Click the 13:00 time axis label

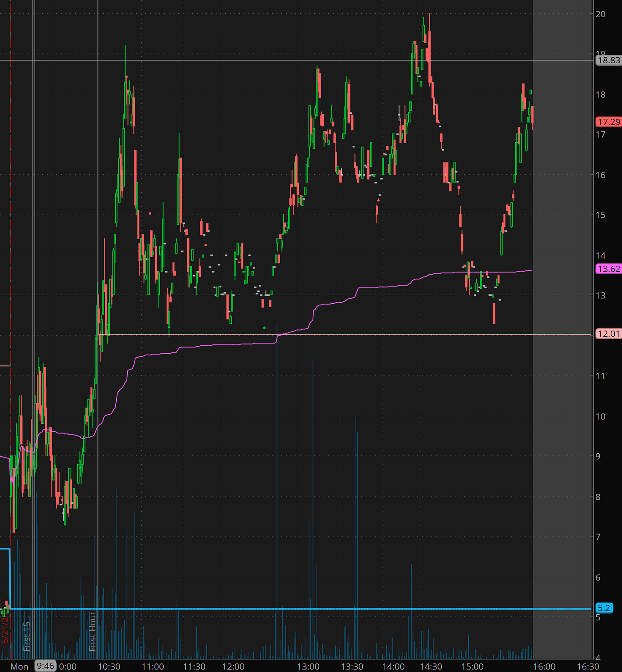point(308,666)
